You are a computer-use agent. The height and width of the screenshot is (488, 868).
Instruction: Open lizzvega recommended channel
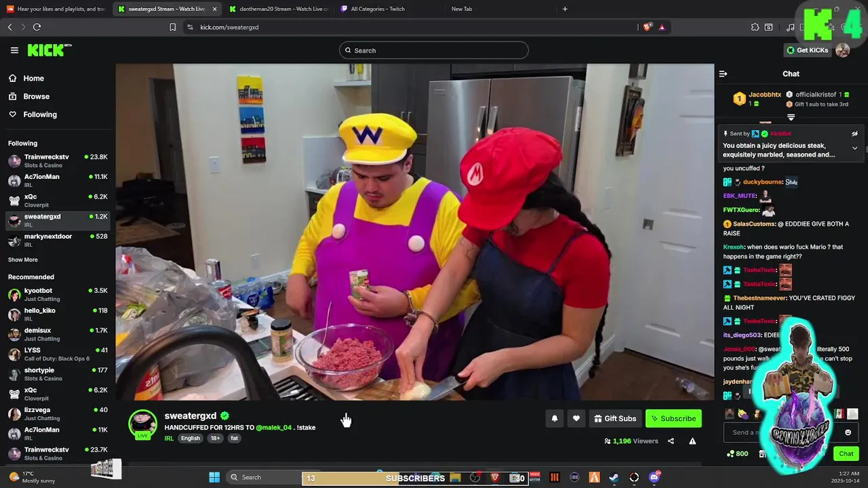click(x=58, y=413)
